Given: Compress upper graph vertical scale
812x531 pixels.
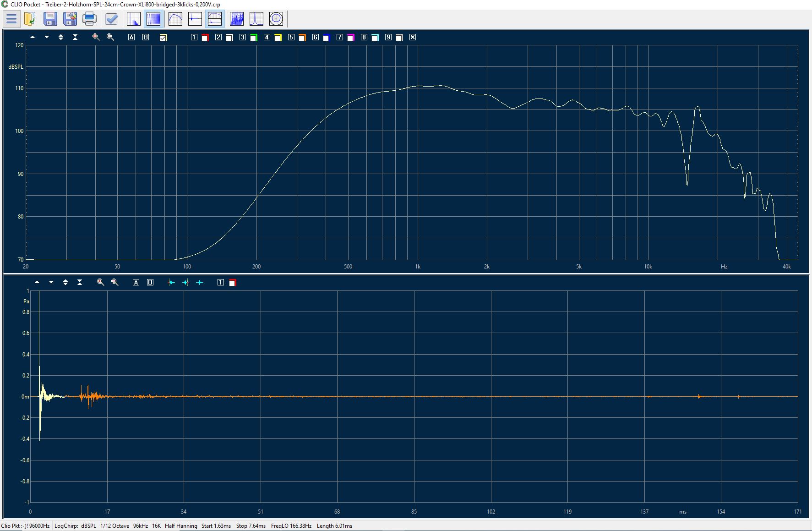Looking at the screenshot, I should [75, 37].
